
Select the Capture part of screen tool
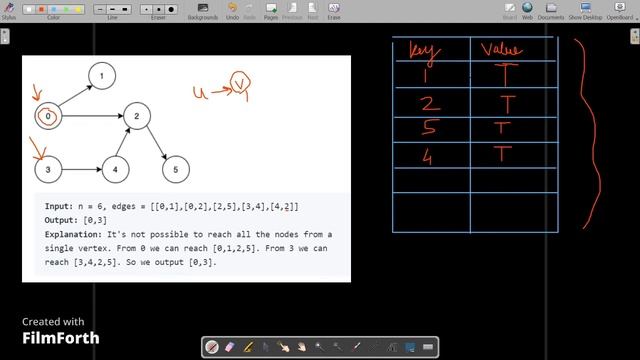tap(410, 347)
